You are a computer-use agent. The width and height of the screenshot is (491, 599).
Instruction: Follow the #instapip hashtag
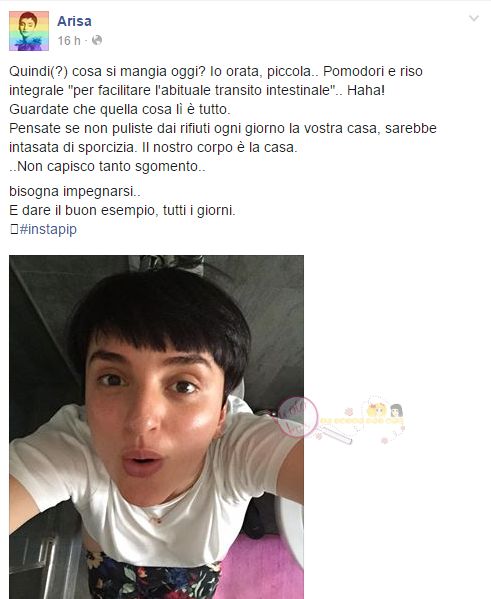(48, 229)
